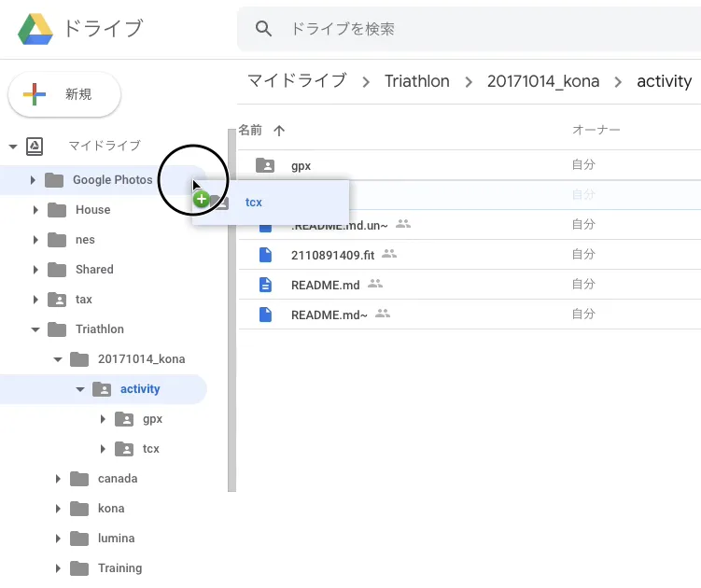The width and height of the screenshot is (701, 588).
Task: Click the shared people icon beside 2110891409.fit
Action: click(x=389, y=254)
